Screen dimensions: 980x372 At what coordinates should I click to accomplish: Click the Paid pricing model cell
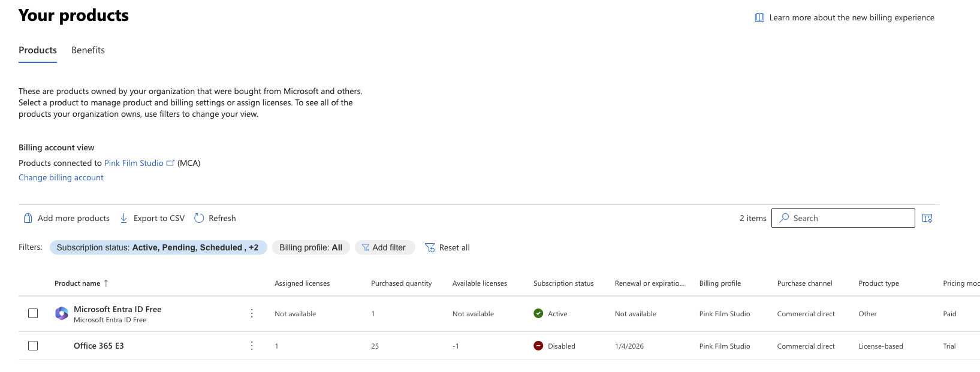coord(949,314)
